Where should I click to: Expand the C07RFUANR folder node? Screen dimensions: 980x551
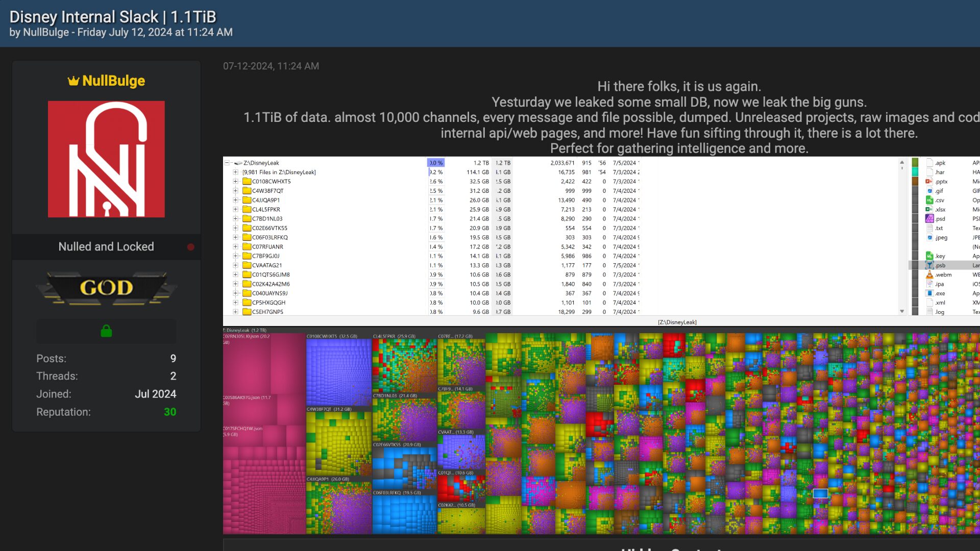(235, 246)
